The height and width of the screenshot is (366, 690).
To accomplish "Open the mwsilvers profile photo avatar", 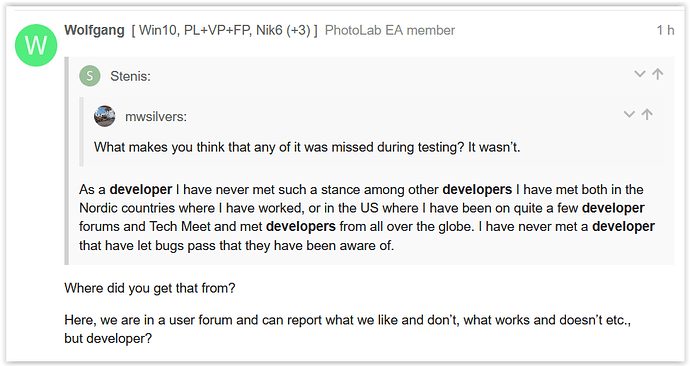I will [105, 116].
